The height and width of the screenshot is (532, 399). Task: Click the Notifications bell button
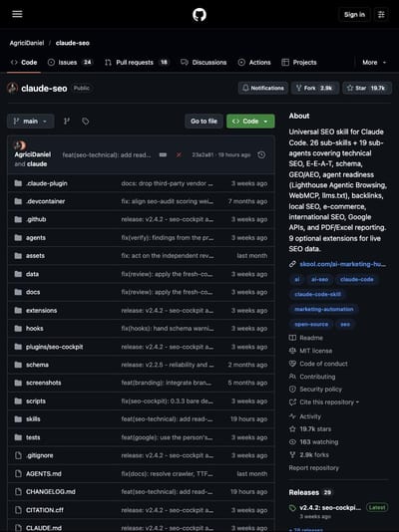(263, 89)
